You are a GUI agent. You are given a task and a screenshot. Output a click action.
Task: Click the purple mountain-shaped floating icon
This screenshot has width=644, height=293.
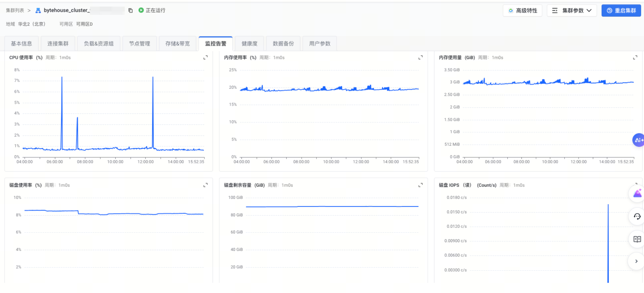[x=637, y=194]
